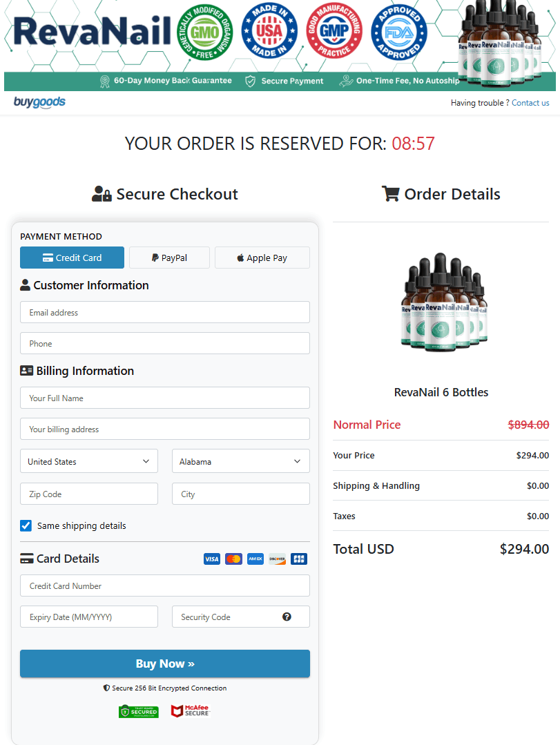Click the GMP Good Manufacturing Practice badge
This screenshot has width=560, height=745.
coord(334,32)
